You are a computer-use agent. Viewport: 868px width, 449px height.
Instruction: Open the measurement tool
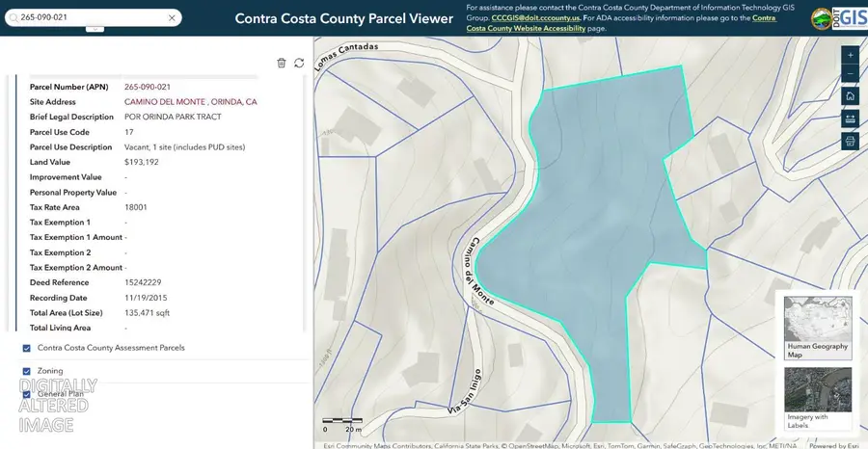tap(851, 119)
